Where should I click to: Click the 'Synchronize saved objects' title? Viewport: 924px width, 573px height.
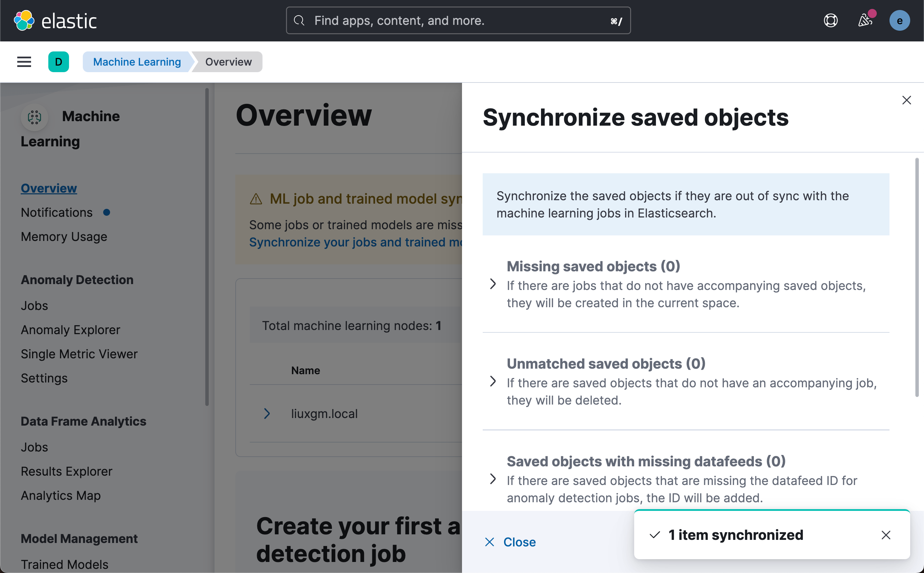click(636, 117)
